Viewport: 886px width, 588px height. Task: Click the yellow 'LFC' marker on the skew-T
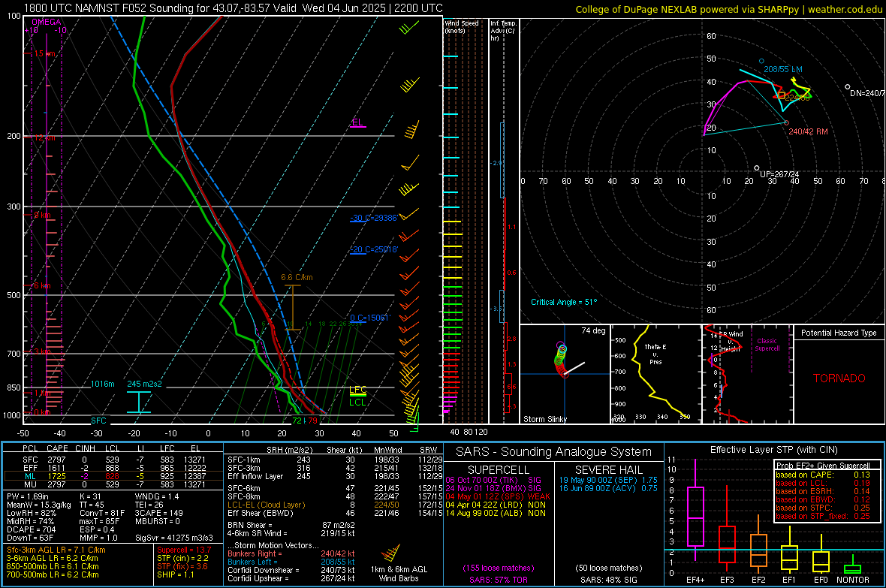pos(357,390)
